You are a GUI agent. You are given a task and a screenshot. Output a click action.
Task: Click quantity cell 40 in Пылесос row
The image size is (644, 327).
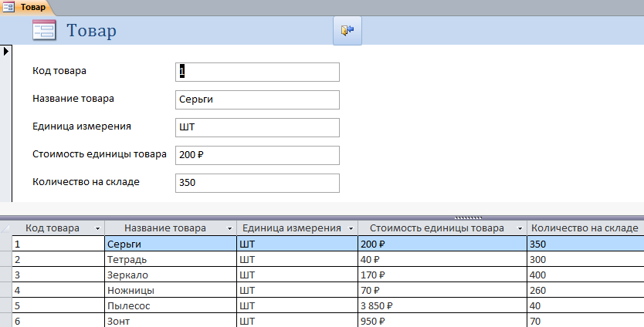click(x=585, y=305)
